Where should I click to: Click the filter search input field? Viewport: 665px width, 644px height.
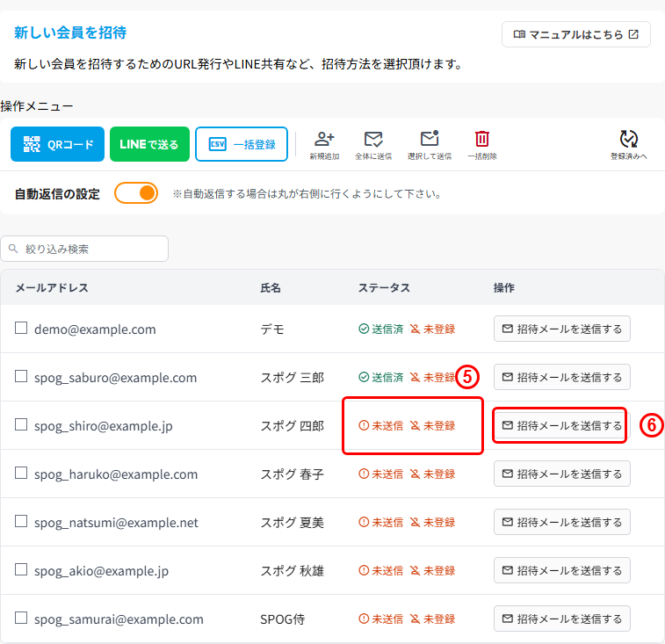[x=84, y=249]
